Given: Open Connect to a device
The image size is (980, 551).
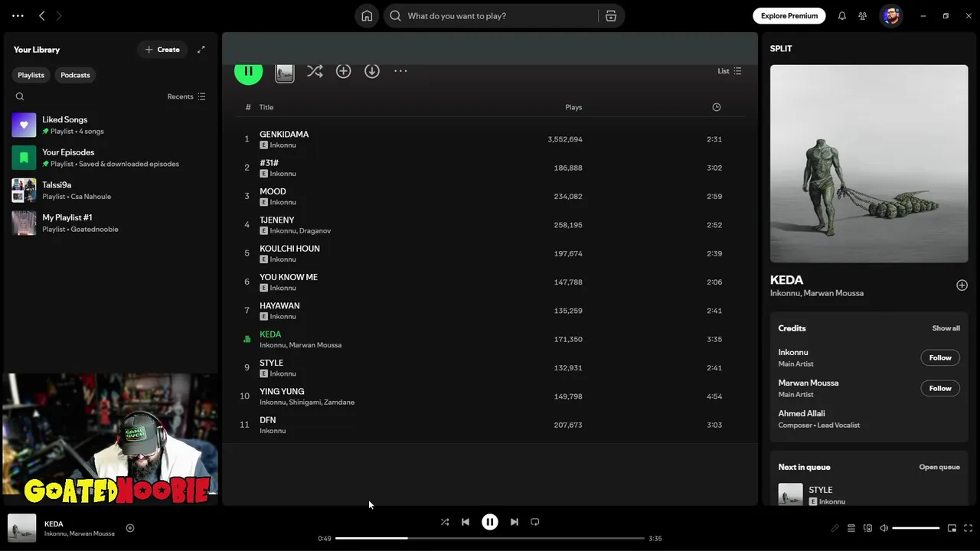Looking at the screenshot, I should tap(867, 528).
